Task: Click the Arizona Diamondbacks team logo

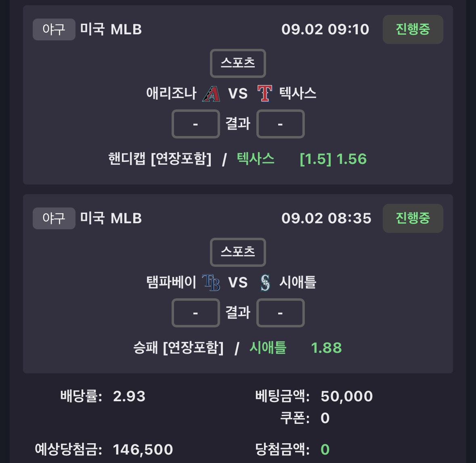Action: point(211,94)
